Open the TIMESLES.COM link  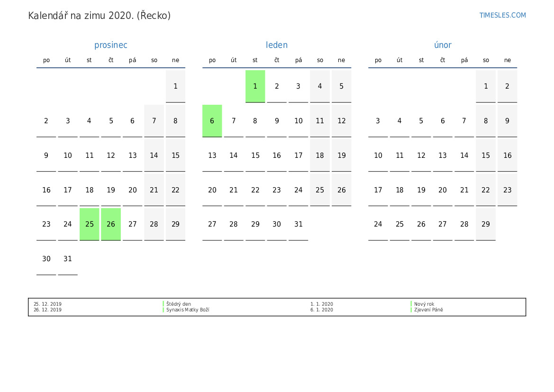pos(502,15)
